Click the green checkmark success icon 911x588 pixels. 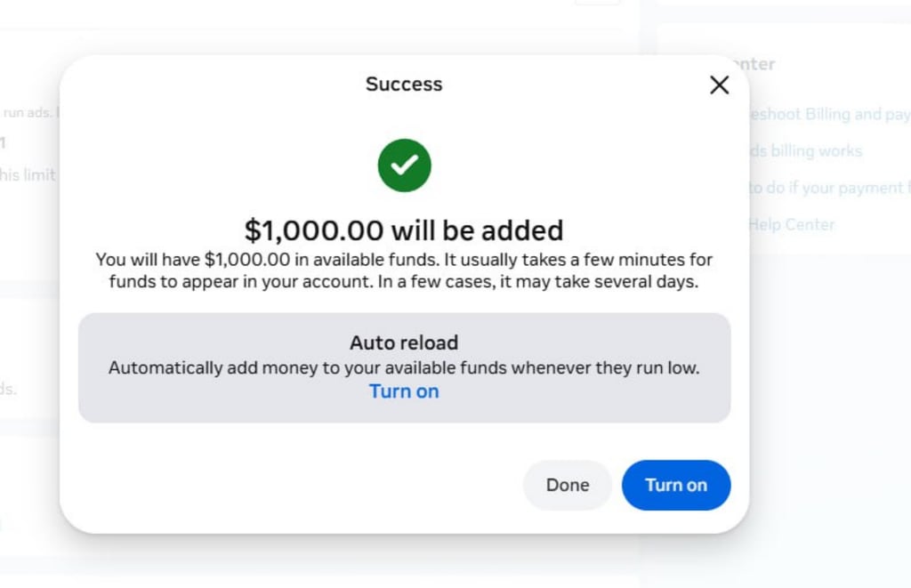pos(404,165)
